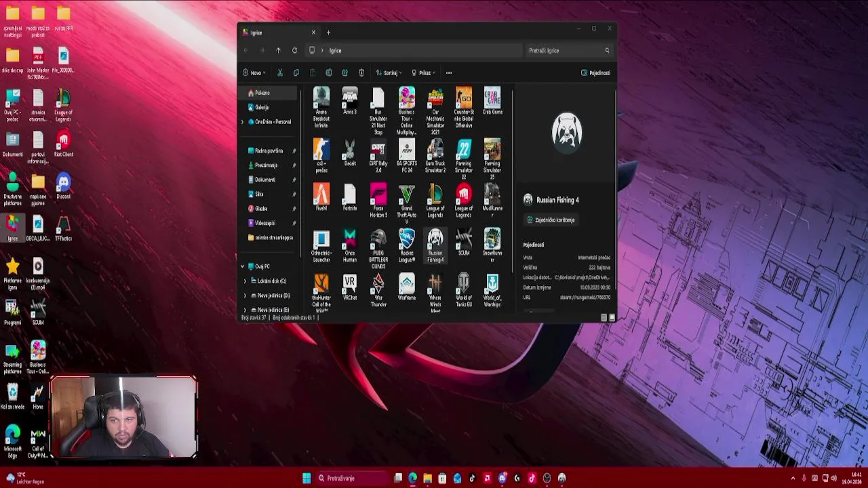Switch to list details view icon in status bar
868x488 pixels.
pyautogui.click(x=604, y=317)
